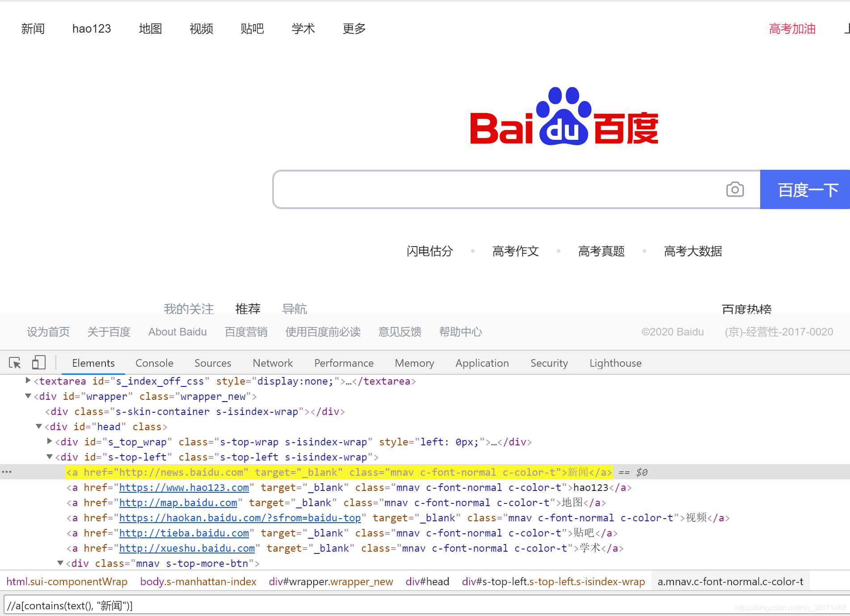Viewport: 850px width, 616px height.
Task: Toggle the device toolbar icon
Action: point(39,362)
